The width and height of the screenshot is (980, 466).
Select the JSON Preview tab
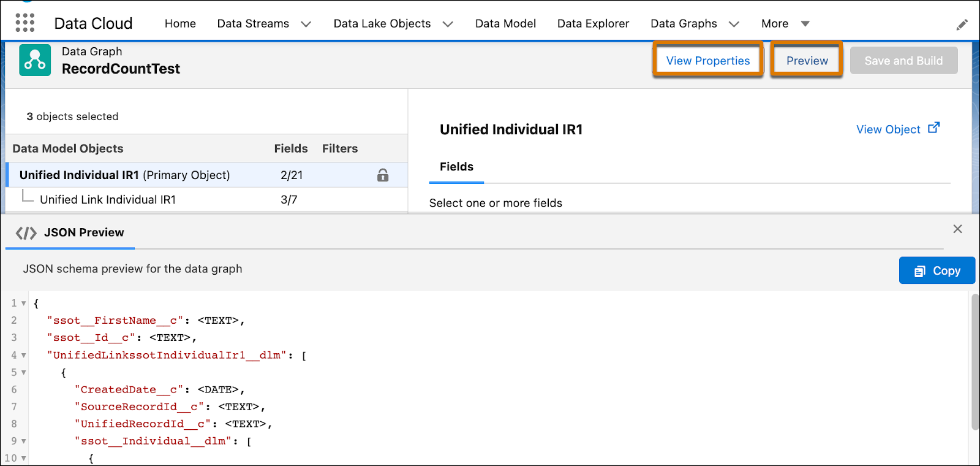[x=70, y=233]
